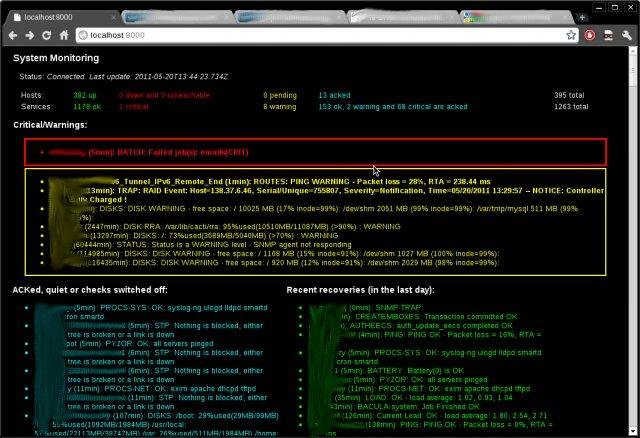Click the '0 pending' hosts value

tap(280, 95)
